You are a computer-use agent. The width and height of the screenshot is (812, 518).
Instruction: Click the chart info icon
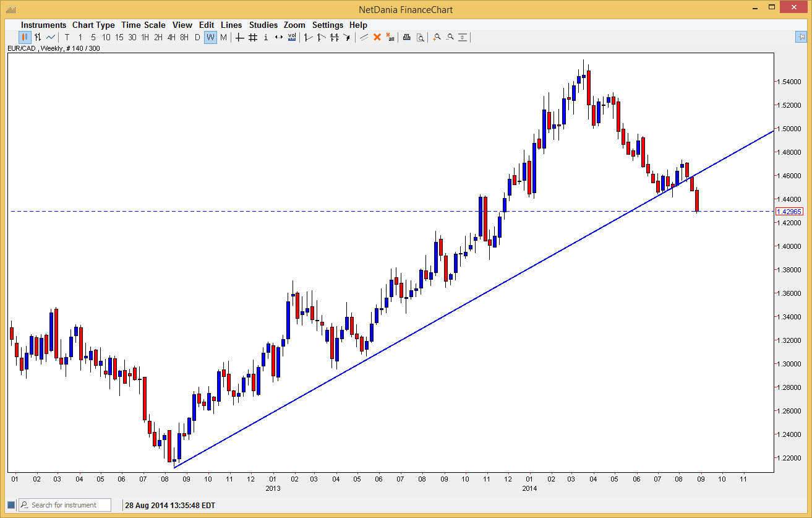265,37
